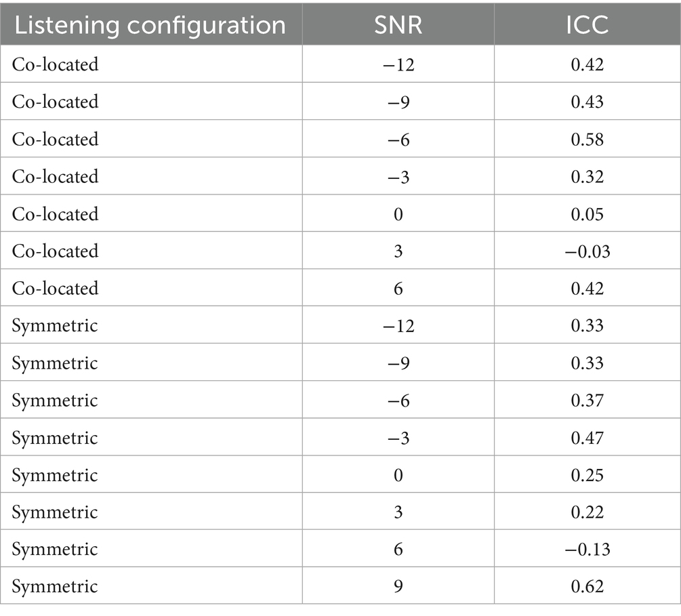Click the ICC value 0.25 cell
Screen dimensions: 681x616
click(587, 475)
